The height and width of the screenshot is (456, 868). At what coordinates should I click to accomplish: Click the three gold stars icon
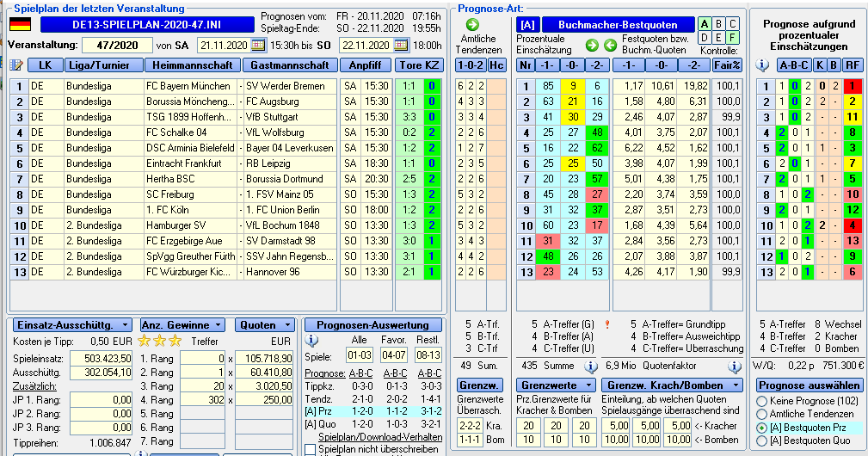[x=159, y=341]
